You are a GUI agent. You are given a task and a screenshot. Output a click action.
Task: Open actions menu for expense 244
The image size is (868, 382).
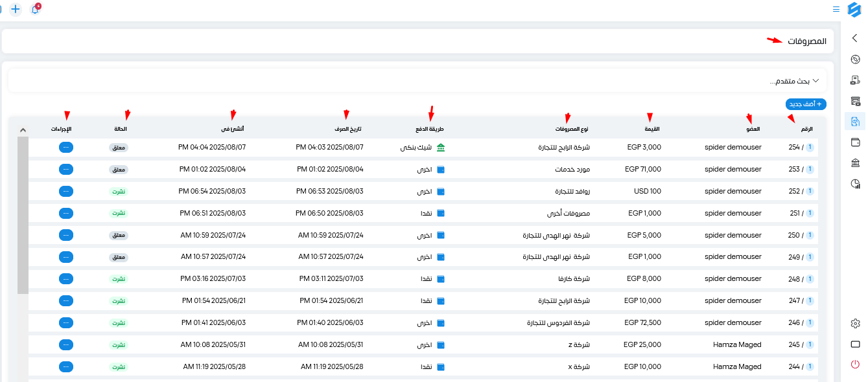[66, 367]
